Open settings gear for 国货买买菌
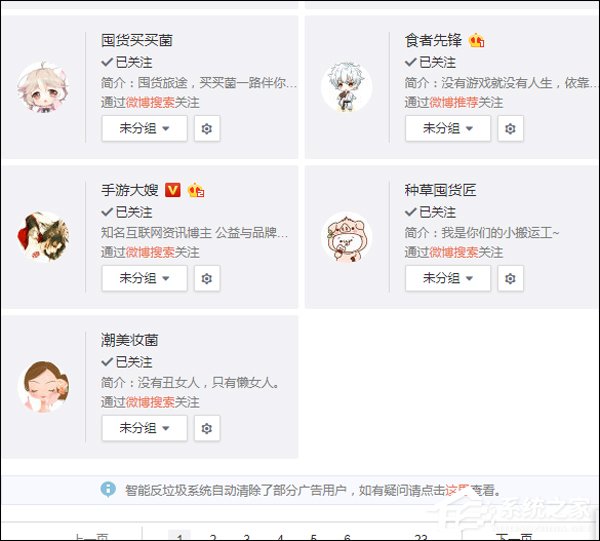The width and height of the screenshot is (600, 541). [x=207, y=129]
